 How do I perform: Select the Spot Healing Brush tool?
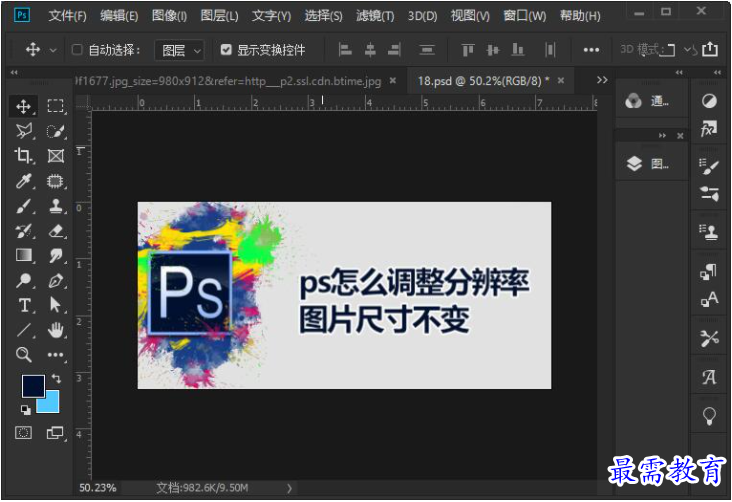[56, 181]
